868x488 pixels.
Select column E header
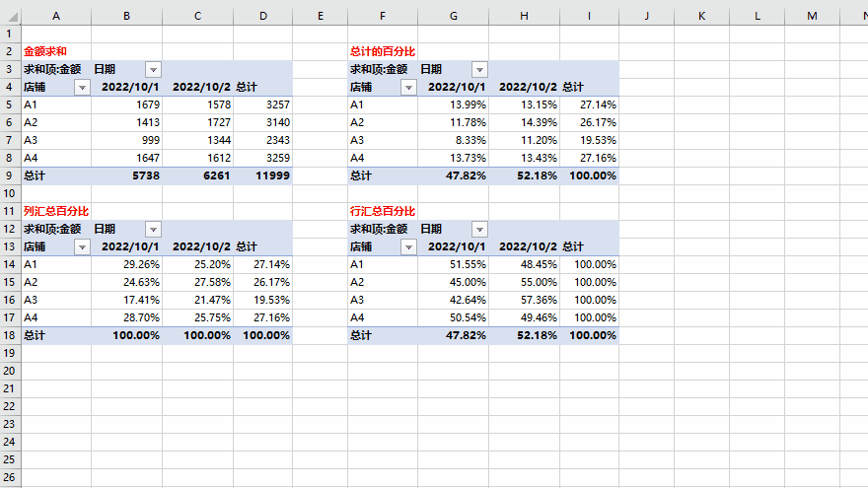320,16
